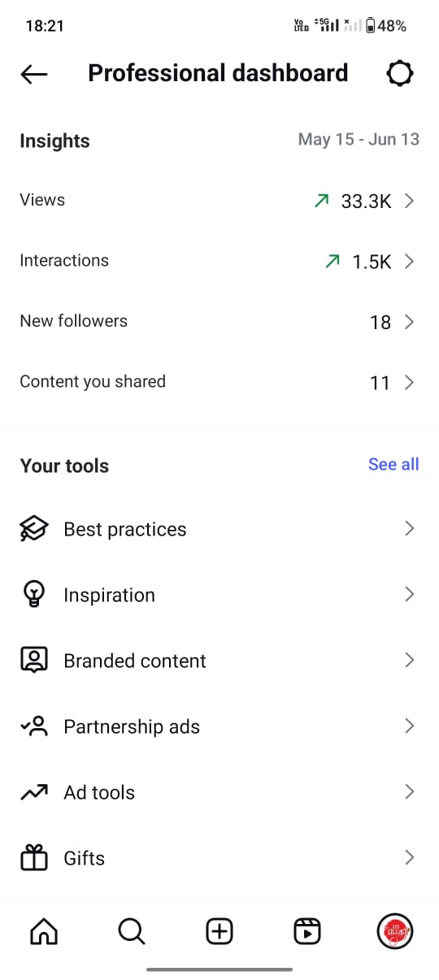Tap the Ad tools trending arrow icon
The image size is (439, 980).
tap(34, 792)
